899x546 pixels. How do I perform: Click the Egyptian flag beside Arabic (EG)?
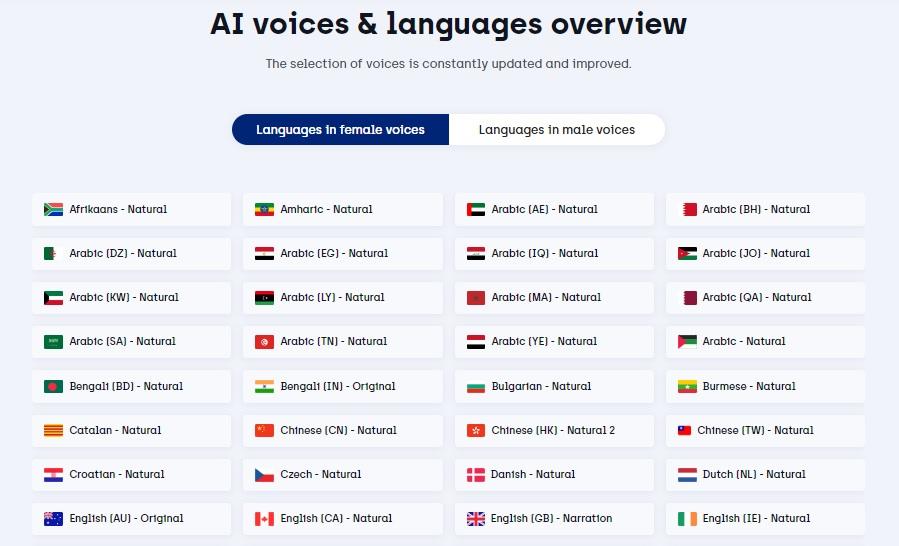tap(264, 254)
